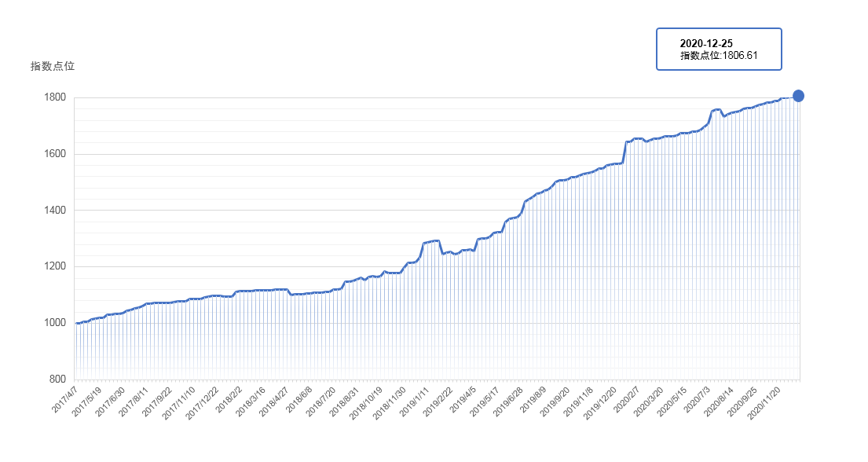Click the 2020/9/25 x-axis date label

pyautogui.click(x=742, y=401)
